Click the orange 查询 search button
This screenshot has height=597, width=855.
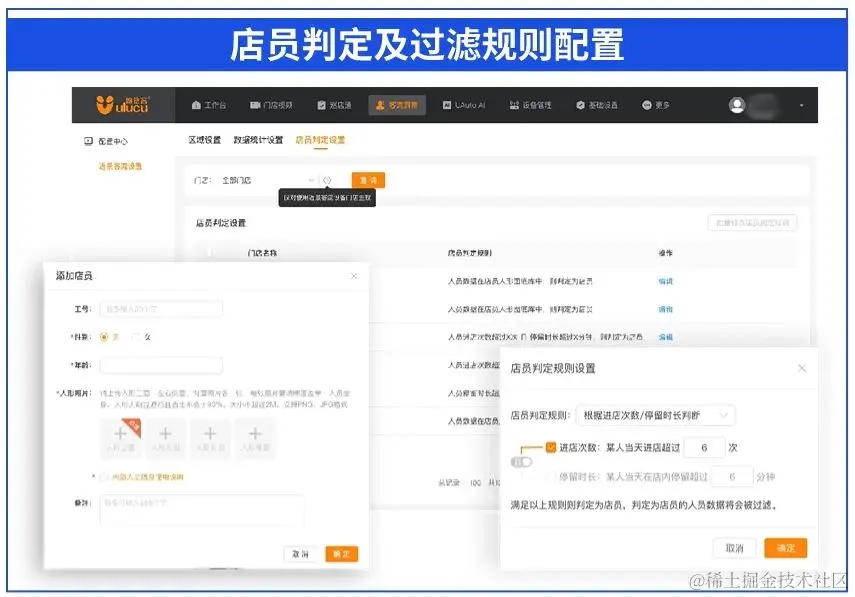click(367, 181)
